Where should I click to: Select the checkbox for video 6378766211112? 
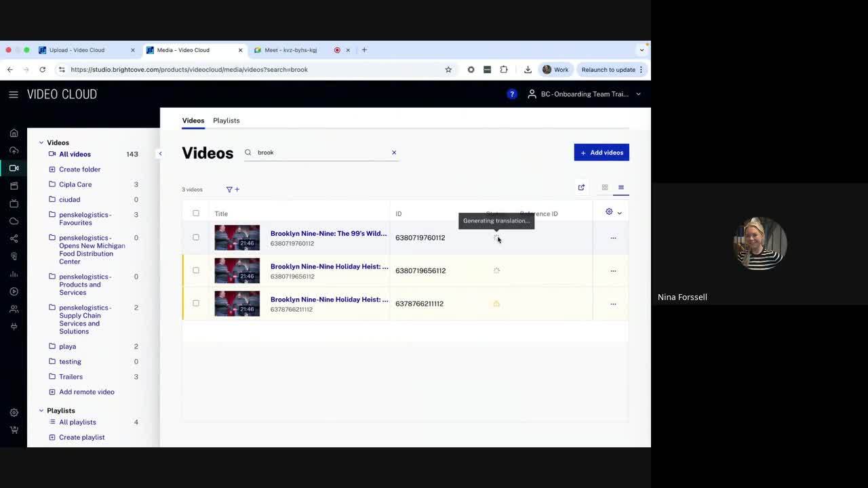tap(196, 304)
